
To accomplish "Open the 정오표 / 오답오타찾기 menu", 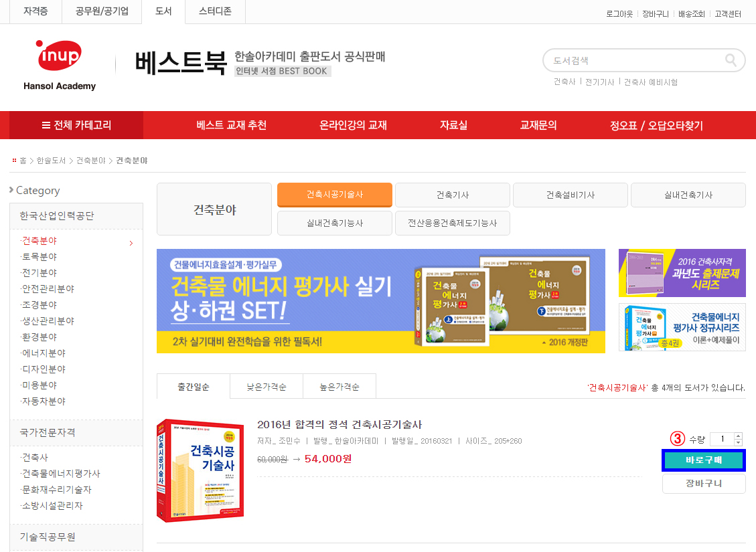I will (656, 125).
